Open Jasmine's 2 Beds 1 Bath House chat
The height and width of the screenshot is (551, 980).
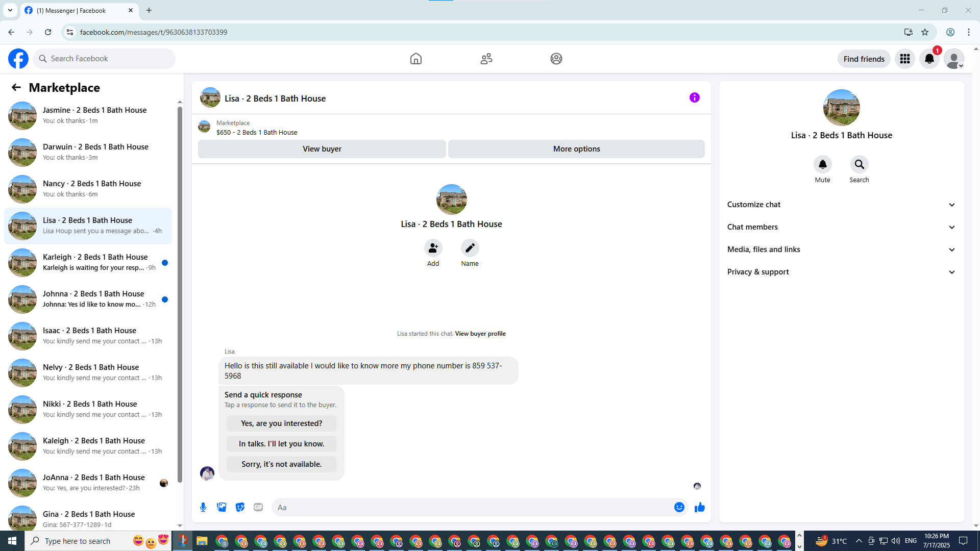[88, 115]
